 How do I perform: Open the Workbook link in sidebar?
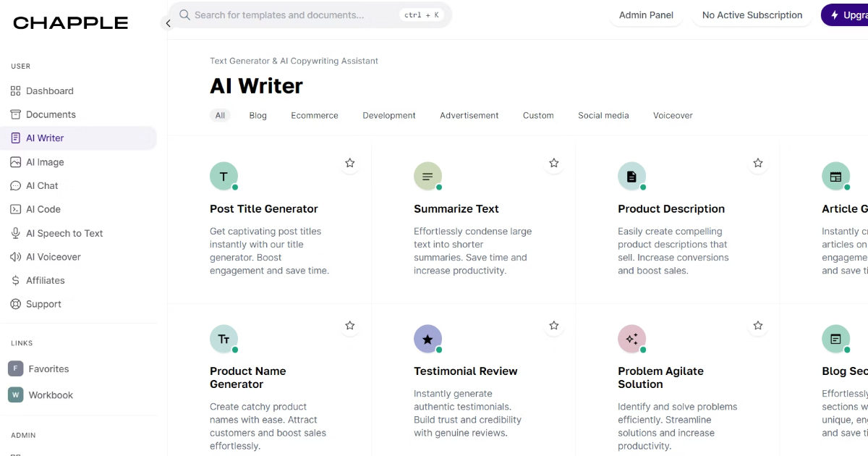(51, 395)
